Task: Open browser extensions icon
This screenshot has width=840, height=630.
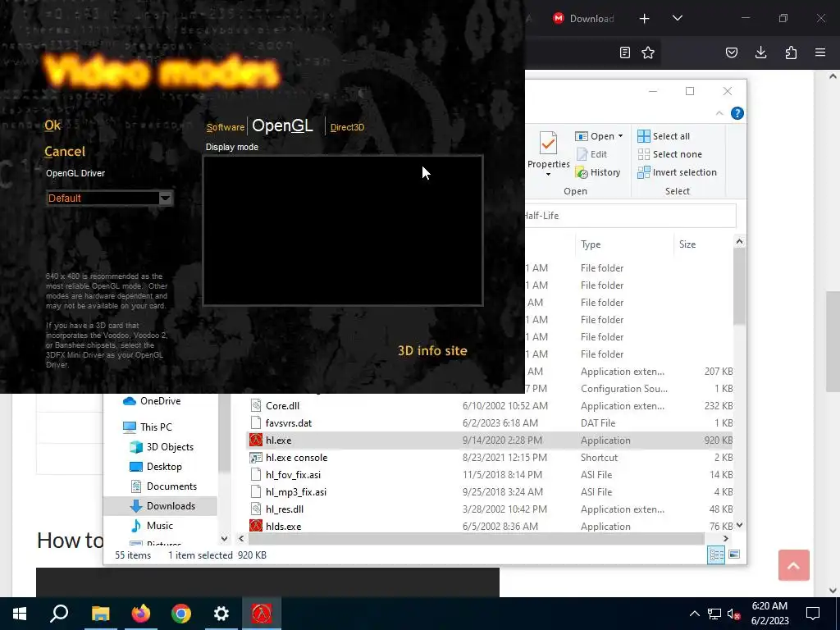Action: click(x=791, y=52)
